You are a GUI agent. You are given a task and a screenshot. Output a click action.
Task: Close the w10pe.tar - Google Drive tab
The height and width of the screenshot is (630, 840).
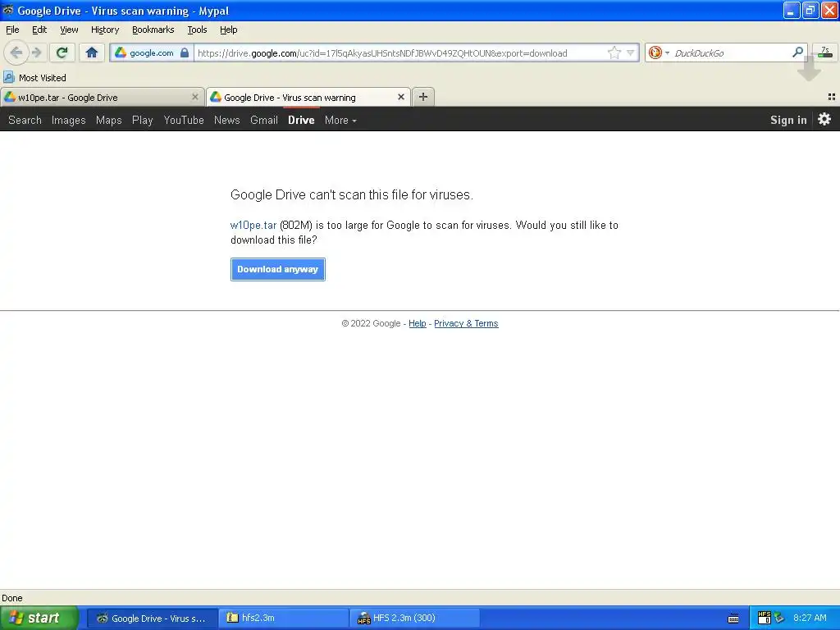[195, 97]
